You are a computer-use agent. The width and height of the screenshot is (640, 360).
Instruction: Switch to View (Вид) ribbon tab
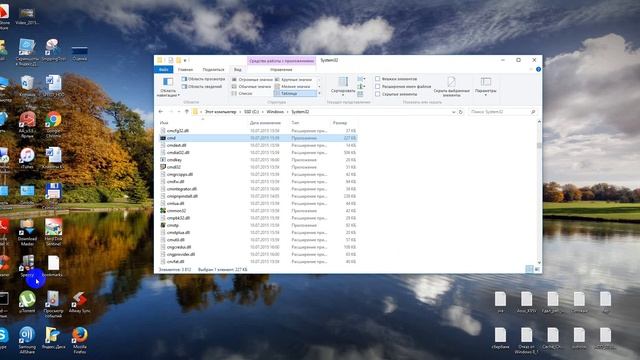coord(238,69)
